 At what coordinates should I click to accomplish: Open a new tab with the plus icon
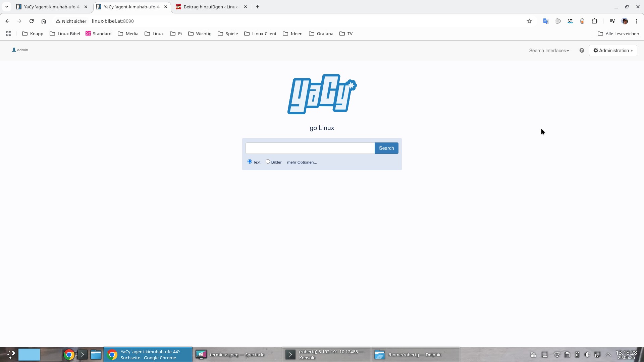[x=258, y=7]
